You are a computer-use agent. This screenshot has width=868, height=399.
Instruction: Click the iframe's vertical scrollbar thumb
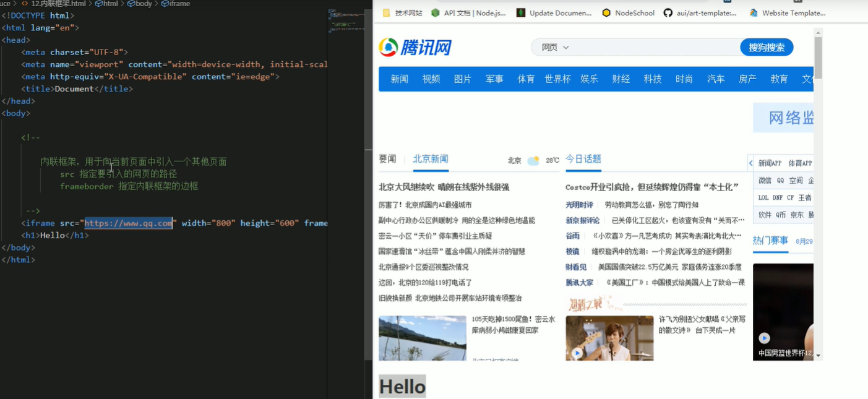818,58
